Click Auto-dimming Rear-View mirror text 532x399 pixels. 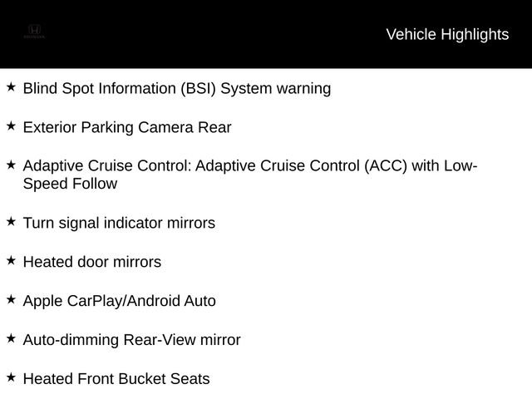[131, 340]
